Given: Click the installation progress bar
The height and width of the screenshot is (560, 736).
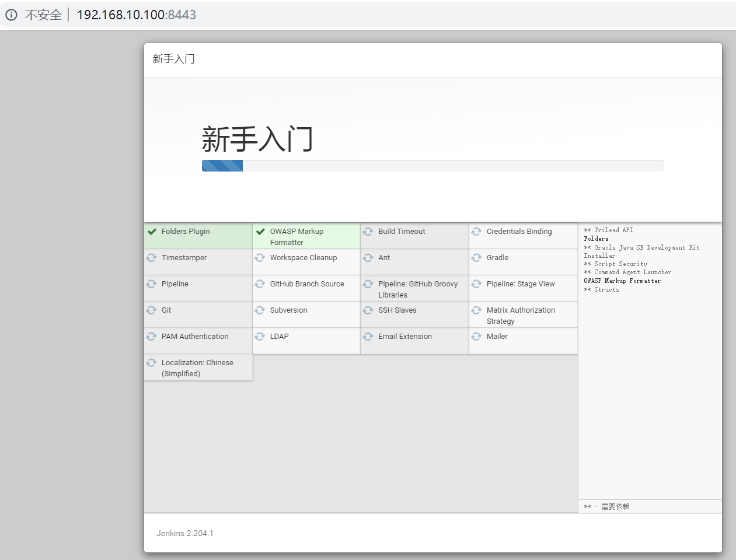Looking at the screenshot, I should [x=432, y=166].
